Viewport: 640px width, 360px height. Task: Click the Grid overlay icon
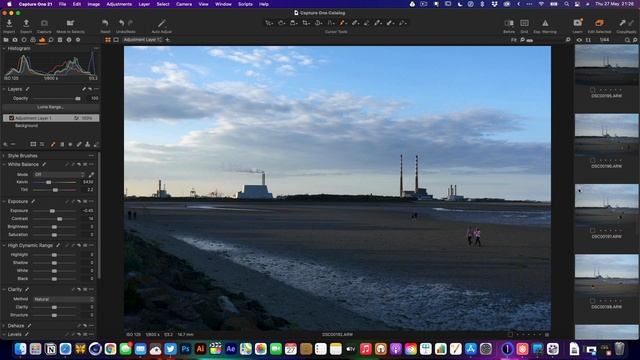524,23
